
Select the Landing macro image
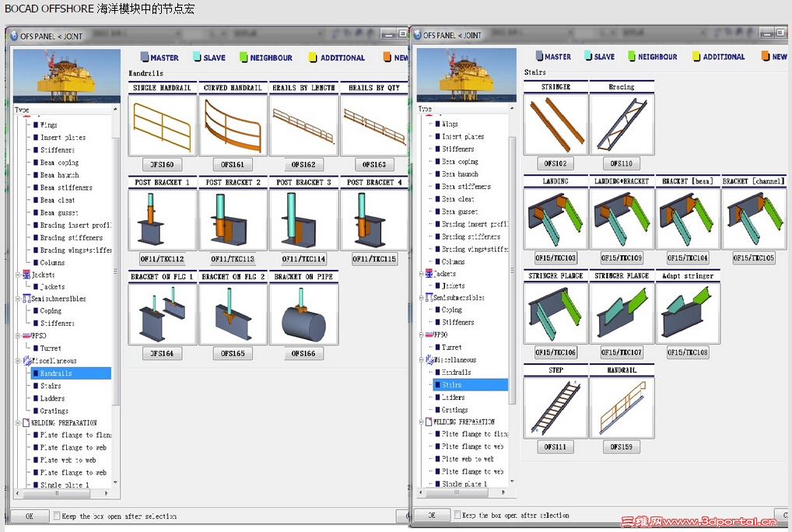coord(555,218)
